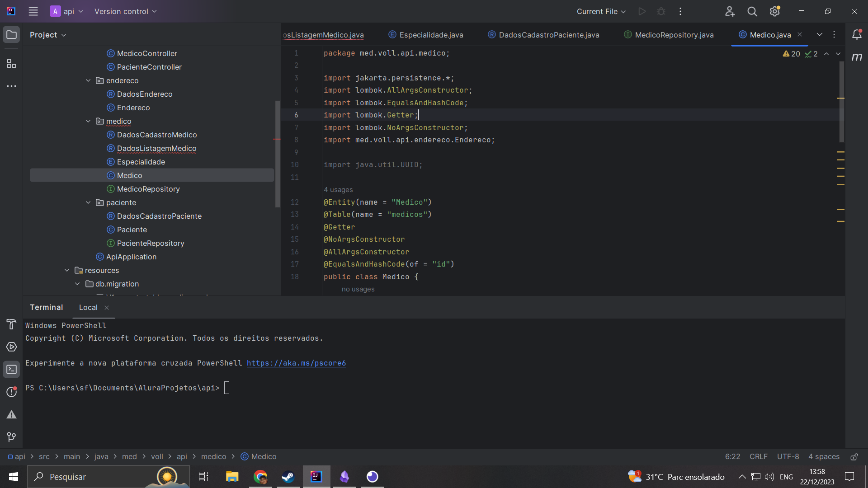Click the 4 spaces indent status
Image resolution: width=868 pixels, height=488 pixels.
(824, 456)
